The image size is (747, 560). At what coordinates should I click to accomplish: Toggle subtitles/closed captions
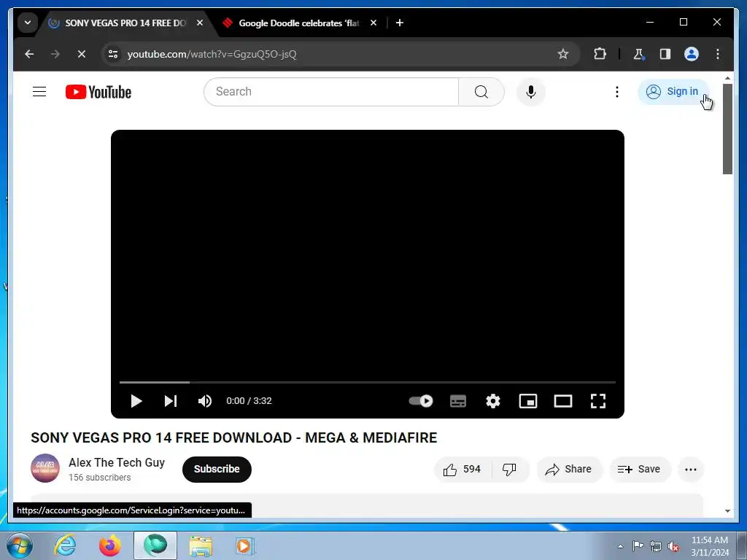tap(458, 401)
